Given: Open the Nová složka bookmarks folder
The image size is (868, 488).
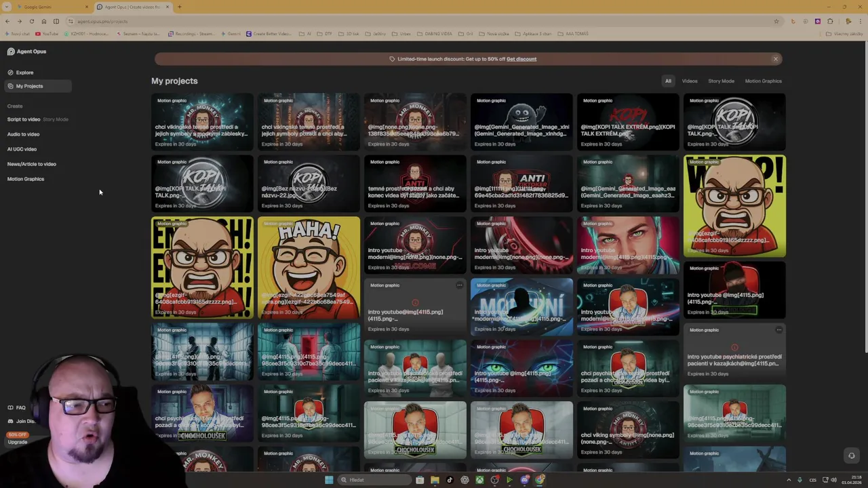Looking at the screenshot, I should click(494, 33).
